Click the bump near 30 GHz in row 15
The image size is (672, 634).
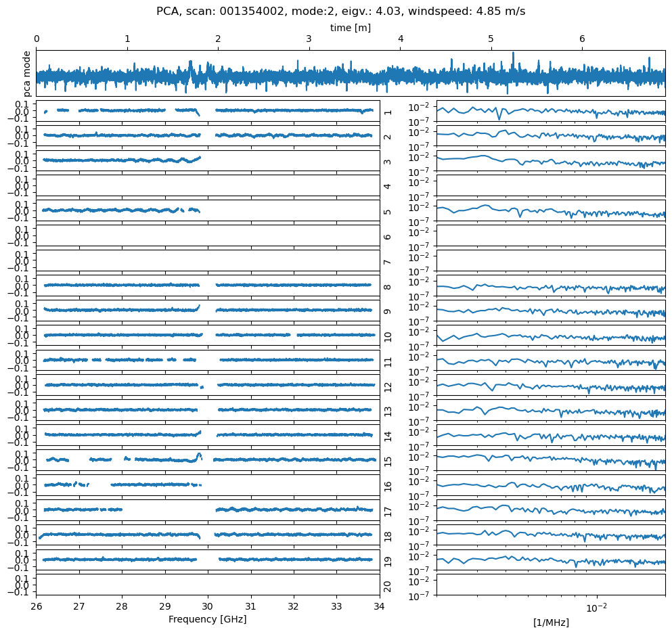(199, 455)
